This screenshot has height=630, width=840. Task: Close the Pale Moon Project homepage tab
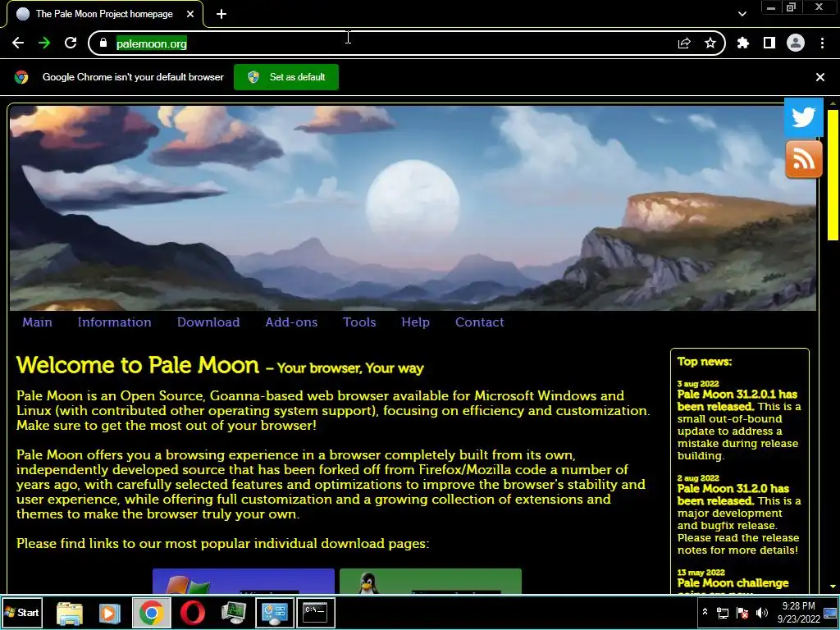click(x=190, y=14)
